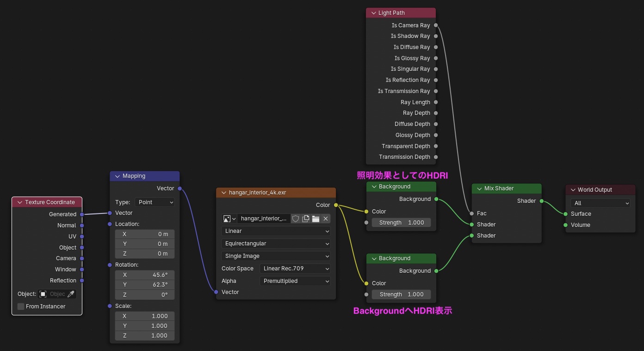Click the Is Camera Ray output socket
The height and width of the screenshot is (351, 644).
click(x=436, y=25)
